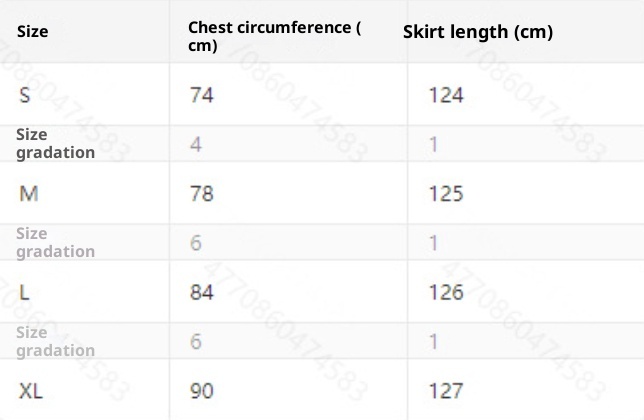This screenshot has width=644, height=420.
Task: Select the L size row label
Action: 25,292
